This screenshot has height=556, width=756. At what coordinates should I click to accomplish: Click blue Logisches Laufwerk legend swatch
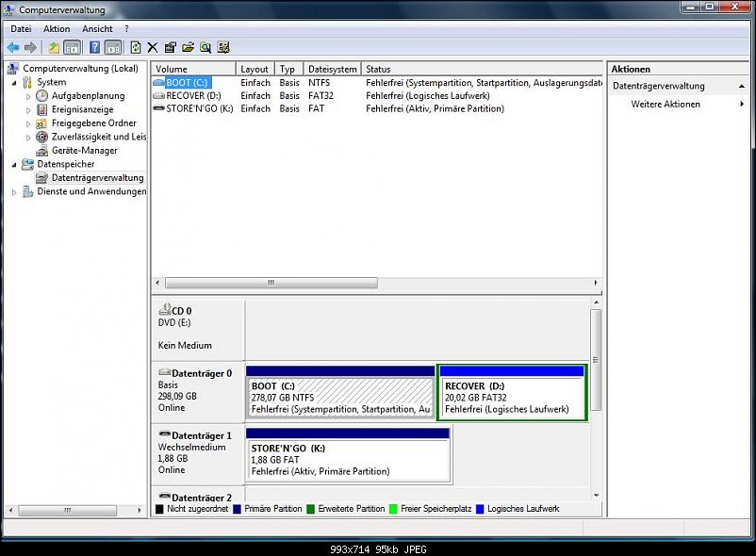click(x=480, y=509)
